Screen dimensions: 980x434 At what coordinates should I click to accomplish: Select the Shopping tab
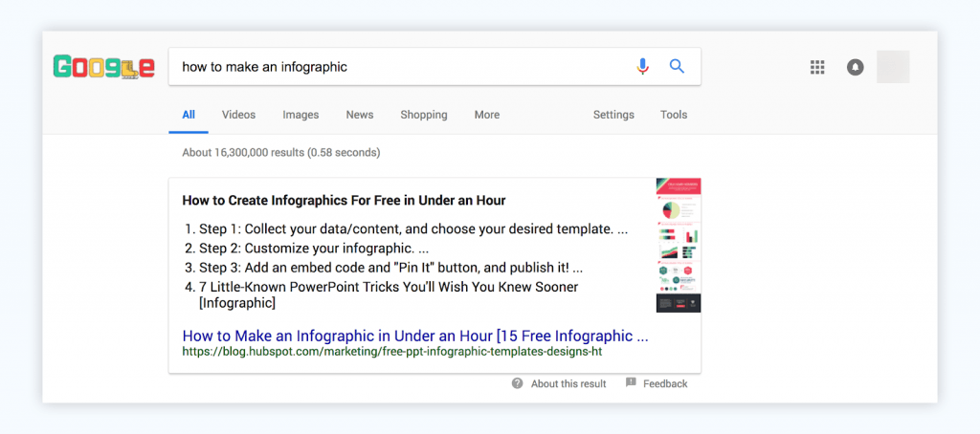[x=424, y=115]
